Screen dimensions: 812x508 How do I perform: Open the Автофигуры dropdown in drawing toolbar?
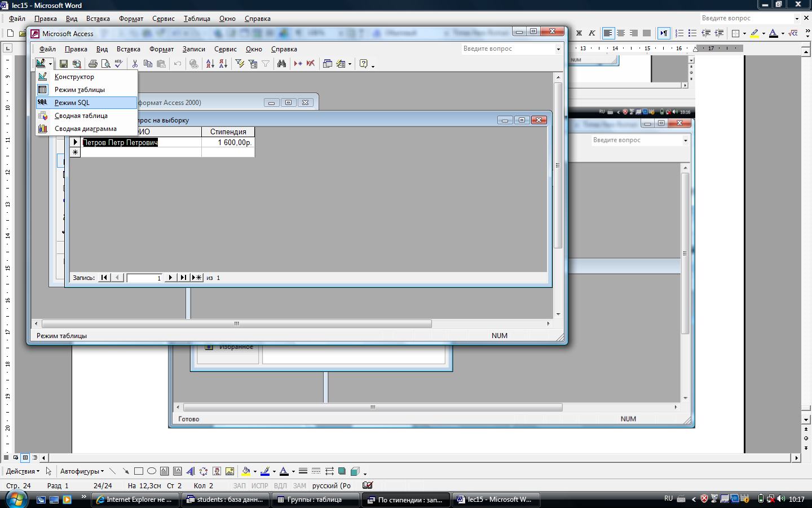click(x=82, y=471)
